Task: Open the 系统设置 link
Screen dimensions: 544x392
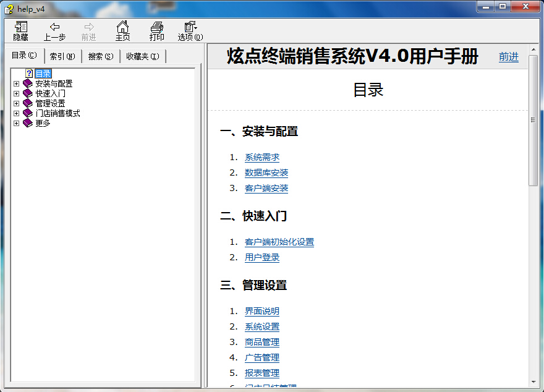Action: [x=262, y=327]
